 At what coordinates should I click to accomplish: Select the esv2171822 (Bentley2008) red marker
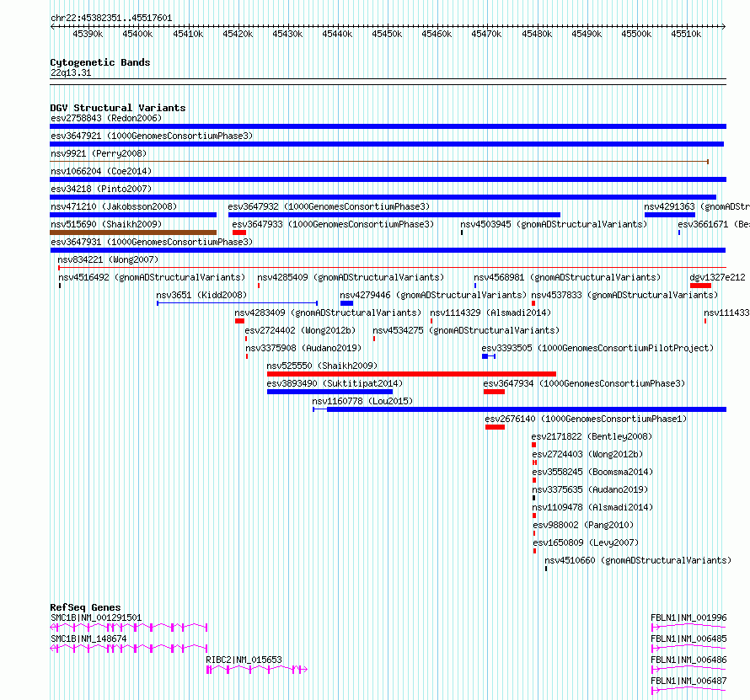533,445
